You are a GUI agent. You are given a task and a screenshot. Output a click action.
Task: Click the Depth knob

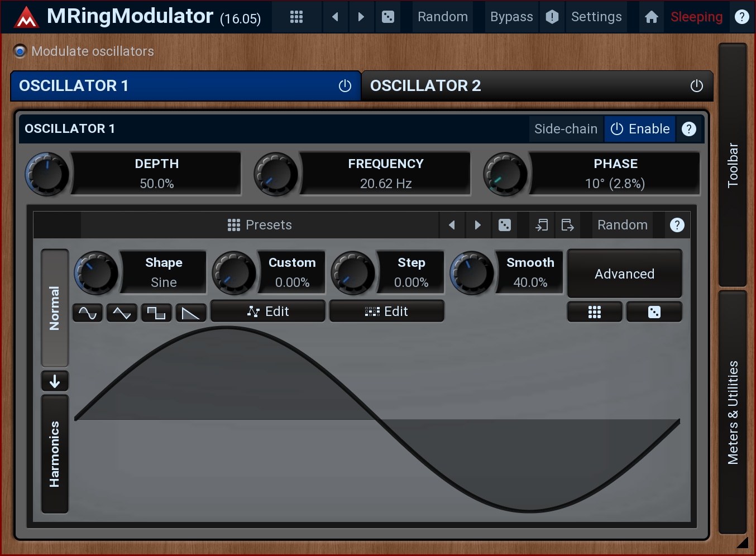point(47,174)
